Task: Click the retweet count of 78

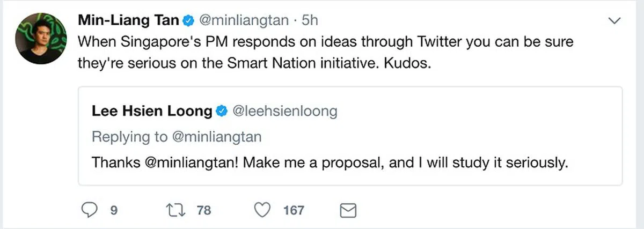Action: [x=204, y=210]
